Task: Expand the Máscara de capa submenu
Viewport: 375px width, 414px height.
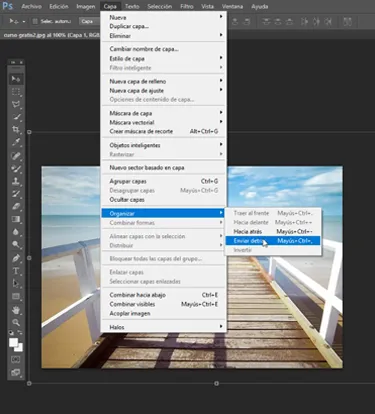Action: [163, 113]
